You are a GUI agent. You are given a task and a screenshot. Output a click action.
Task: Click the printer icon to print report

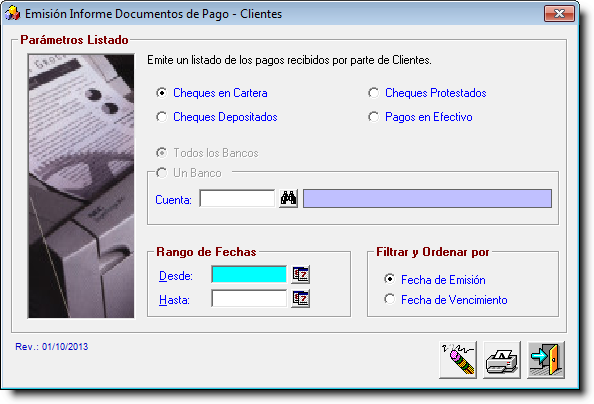[x=502, y=360]
